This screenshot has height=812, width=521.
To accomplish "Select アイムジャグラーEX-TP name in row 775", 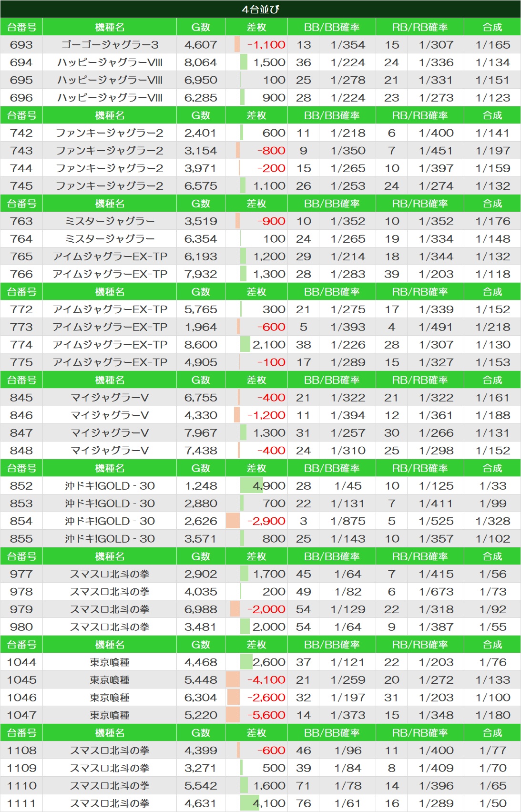I will click(x=110, y=362).
